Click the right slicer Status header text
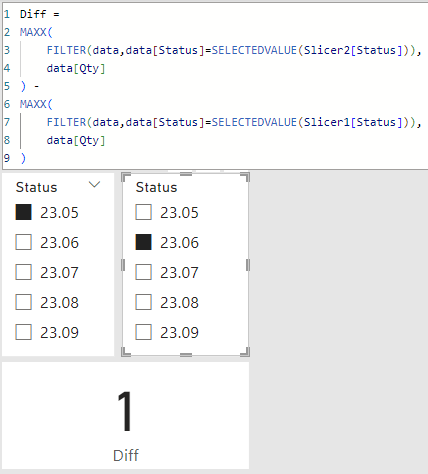Screen dimensions: 428x474 pos(156,187)
